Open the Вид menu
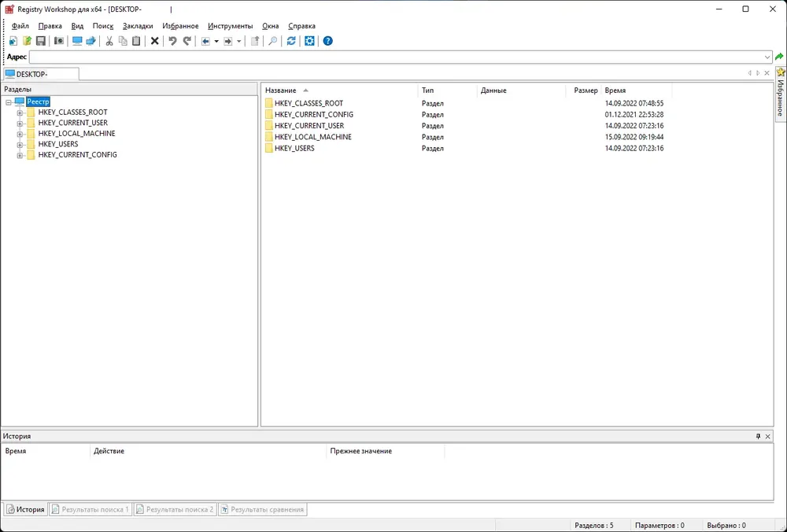 (x=77, y=26)
